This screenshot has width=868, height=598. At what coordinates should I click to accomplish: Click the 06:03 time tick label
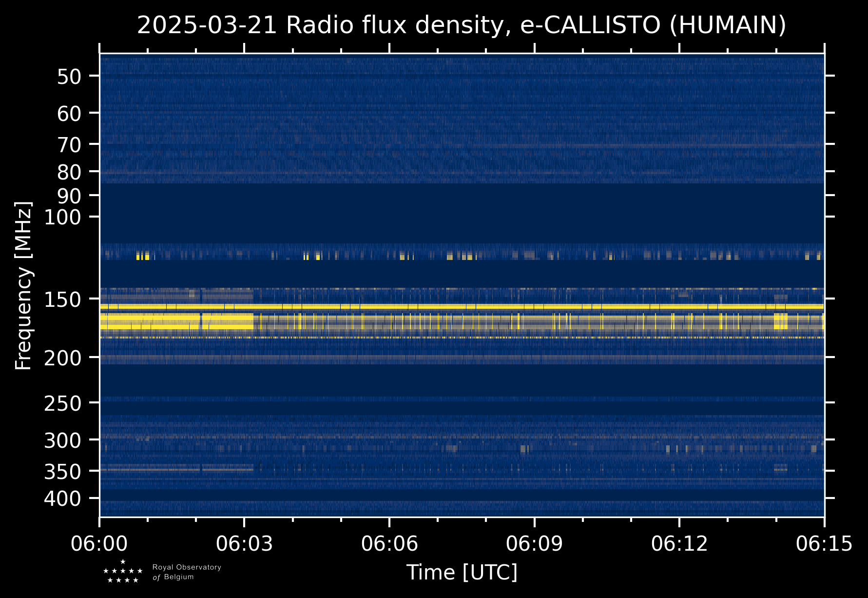(244, 544)
